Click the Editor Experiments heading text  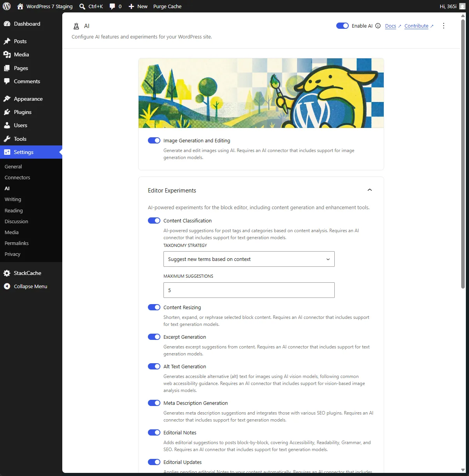[172, 191]
